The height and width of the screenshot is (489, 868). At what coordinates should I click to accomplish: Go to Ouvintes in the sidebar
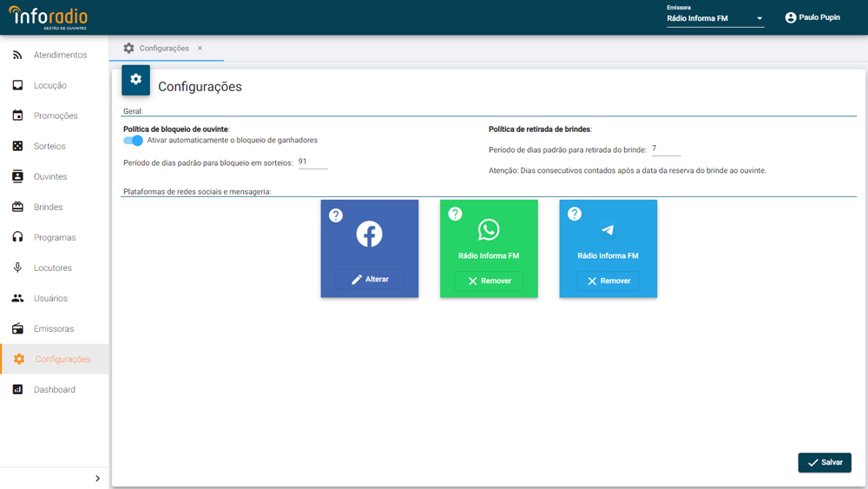[x=54, y=176]
